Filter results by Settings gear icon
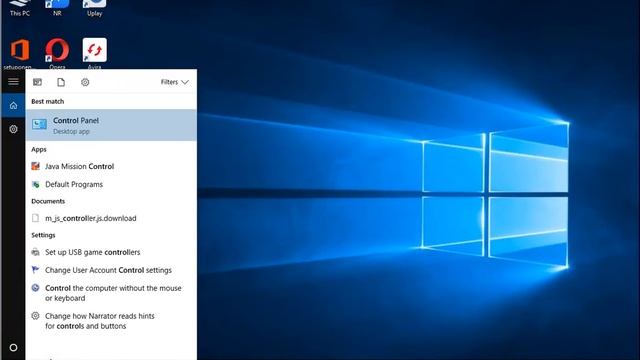Image resolution: width=640 pixels, height=360 pixels. click(85, 82)
